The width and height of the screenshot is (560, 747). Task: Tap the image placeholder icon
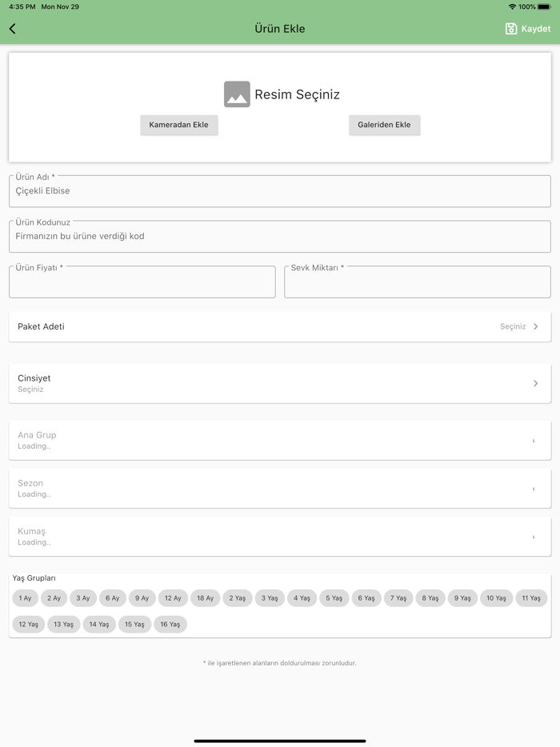click(237, 94)
